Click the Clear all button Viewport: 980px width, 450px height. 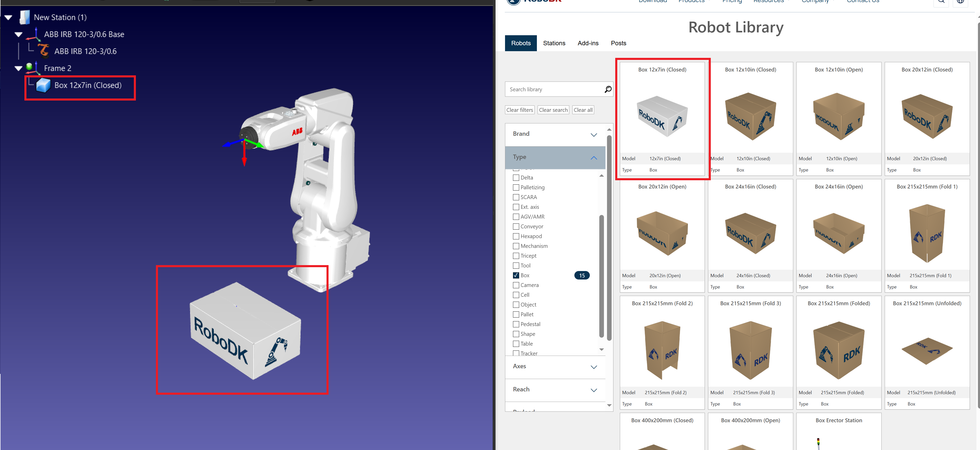point(583,110)
